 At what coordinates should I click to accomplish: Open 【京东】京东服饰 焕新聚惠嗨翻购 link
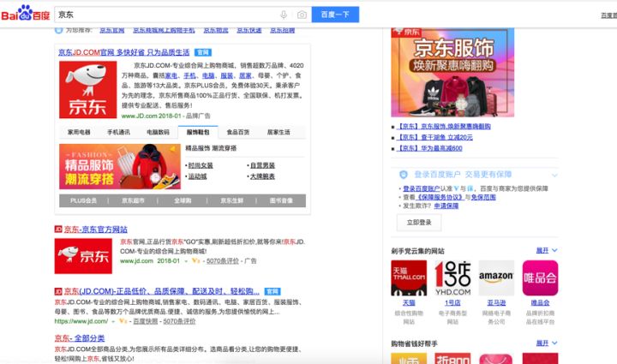pyautogui.click(x=443, y=126)
